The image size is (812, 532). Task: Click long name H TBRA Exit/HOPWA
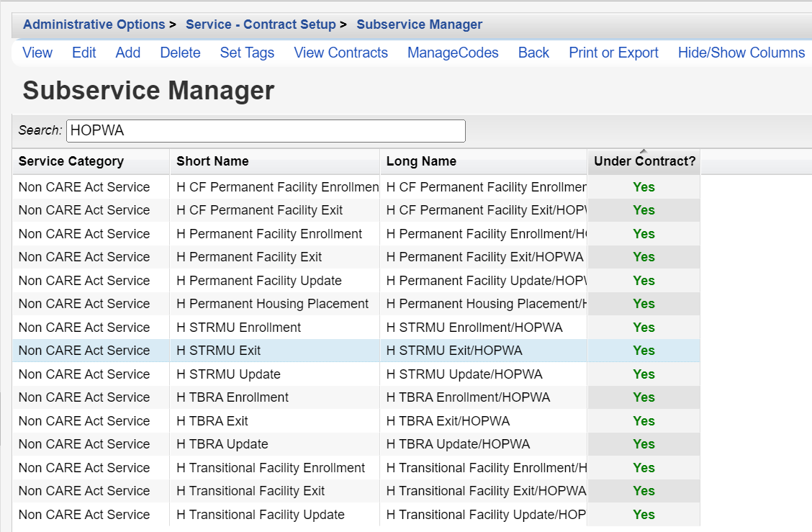[448, 421]
